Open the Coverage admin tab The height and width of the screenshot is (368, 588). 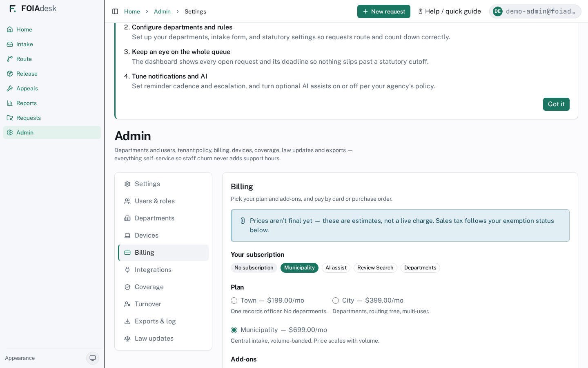pyautogui.click(x=163, y=287)
